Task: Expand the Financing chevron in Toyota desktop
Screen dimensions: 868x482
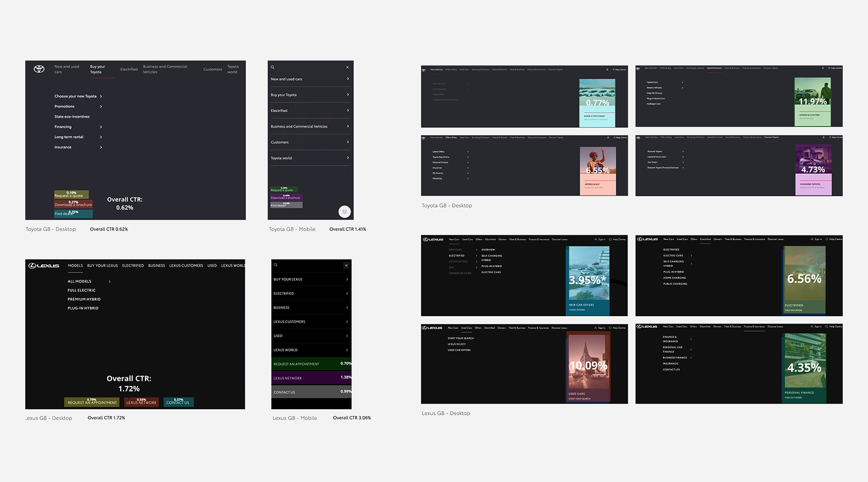Action: pos(101,127)
